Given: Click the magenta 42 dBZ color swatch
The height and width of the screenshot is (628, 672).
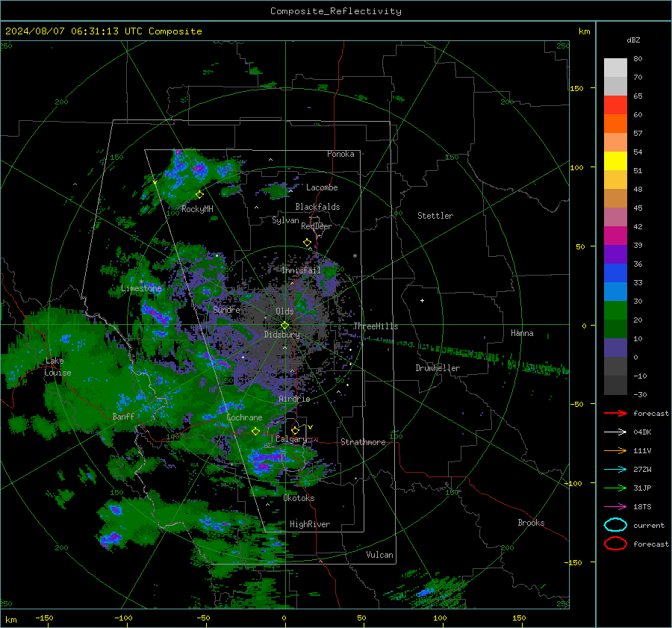Looking at the screenshot, I should 615,235.
